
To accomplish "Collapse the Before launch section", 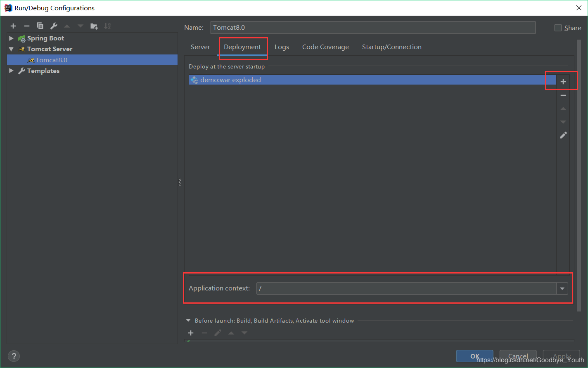I will click(x=188, y=321).
